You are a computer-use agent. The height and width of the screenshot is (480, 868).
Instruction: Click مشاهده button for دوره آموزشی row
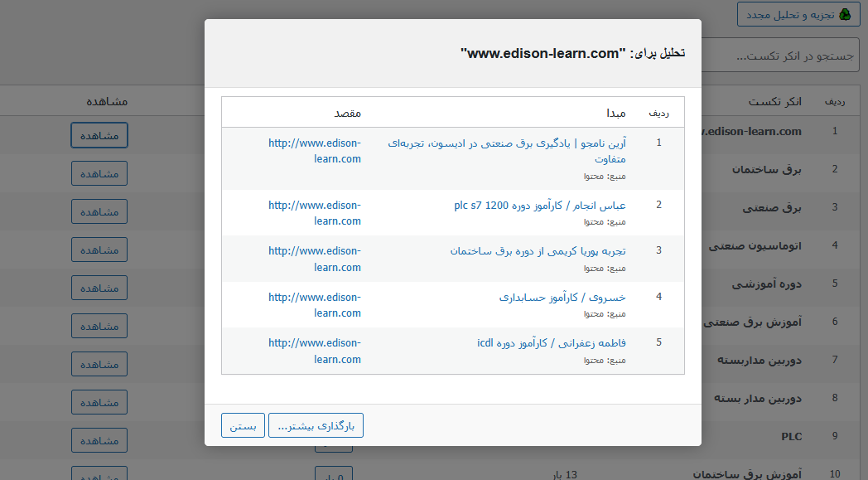[x=99, y=288]
